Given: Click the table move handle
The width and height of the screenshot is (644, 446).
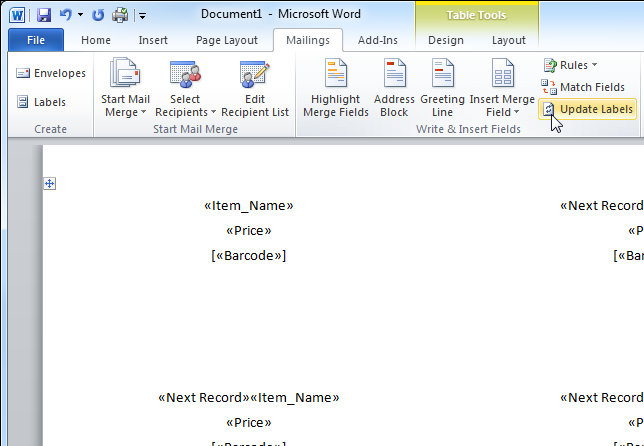Looking at the screenshot, I should coord(50,184).
